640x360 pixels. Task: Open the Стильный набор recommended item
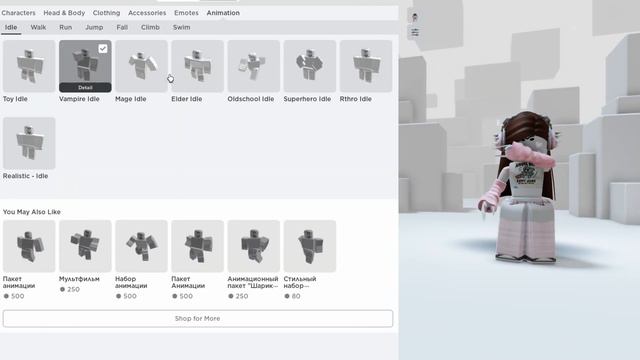coord(310,246)
